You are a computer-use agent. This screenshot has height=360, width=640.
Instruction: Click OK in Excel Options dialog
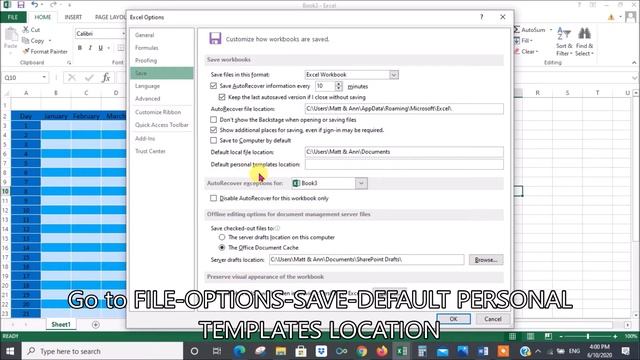click(x=453, y=319)
